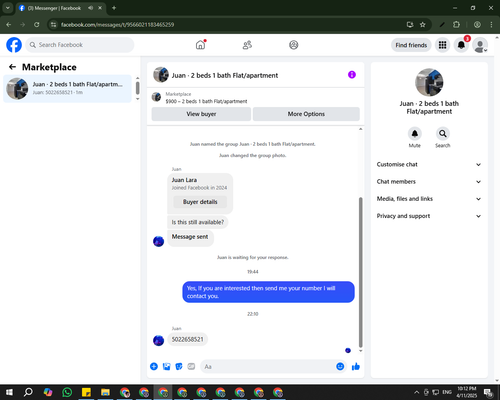This screenshot has width=500, height=400.
Task: Attach a photo with the image icon
Action: 166,366
